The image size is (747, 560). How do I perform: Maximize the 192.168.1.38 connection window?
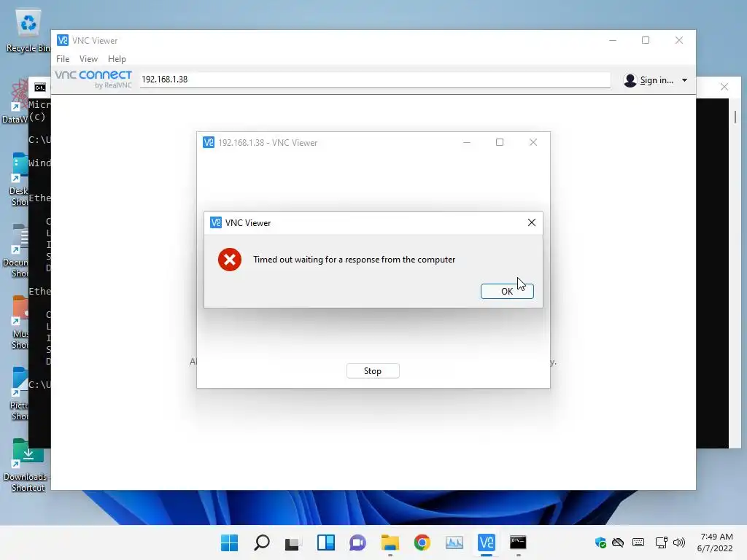click(500, 142)
